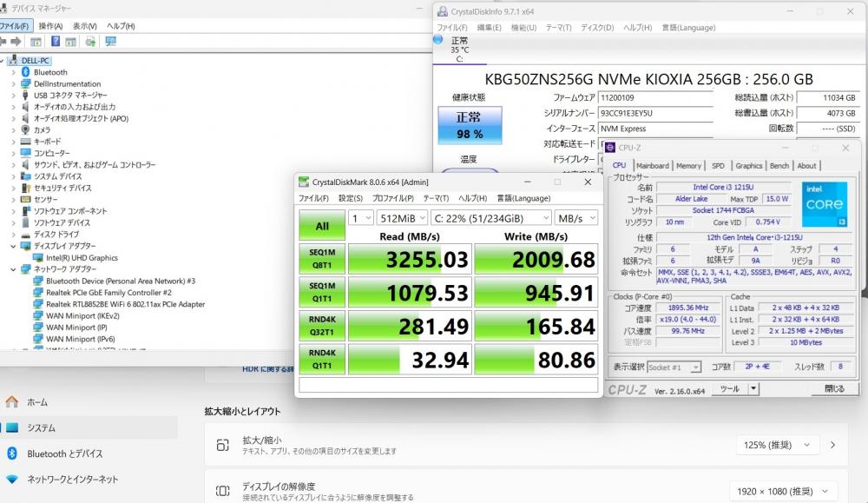Click the empty text field below CrystalDiskMark results
868x503 pixels.
coord(449,385)
